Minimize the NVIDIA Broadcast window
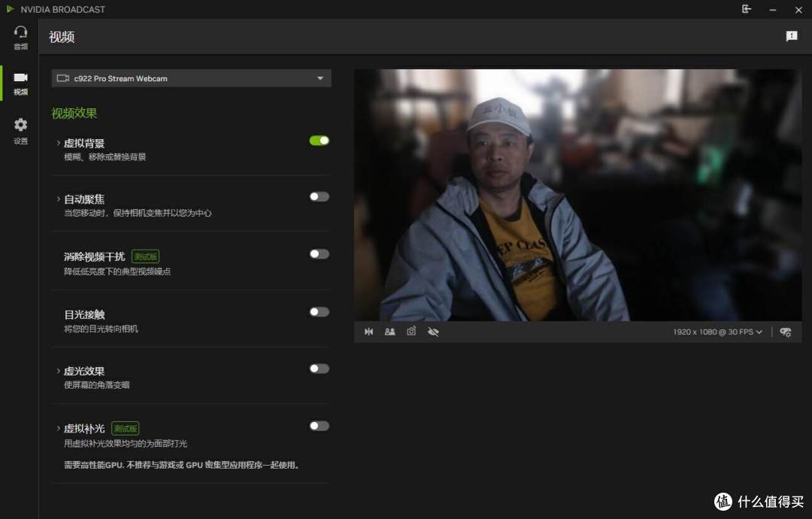812x519 pixels. (773, 9)
